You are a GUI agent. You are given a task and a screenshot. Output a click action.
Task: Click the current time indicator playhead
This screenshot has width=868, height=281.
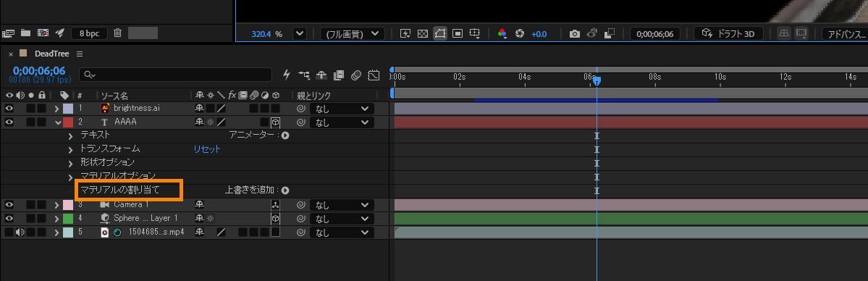pyautogui.click(x=597, y=81)
